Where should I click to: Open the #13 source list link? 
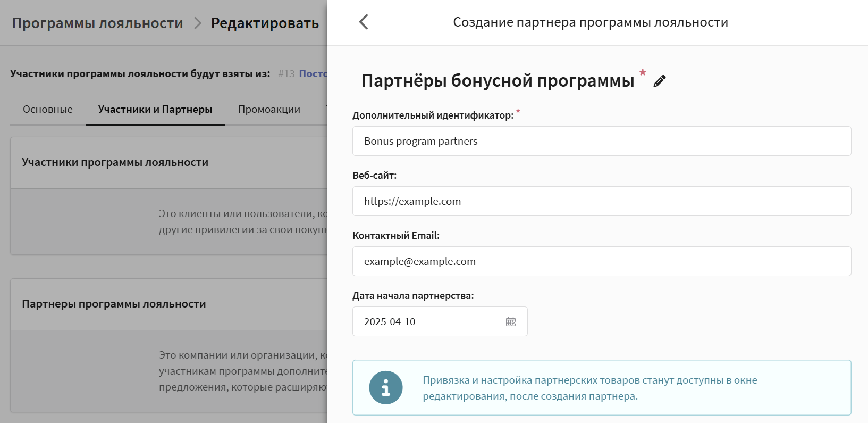point(311,73)
